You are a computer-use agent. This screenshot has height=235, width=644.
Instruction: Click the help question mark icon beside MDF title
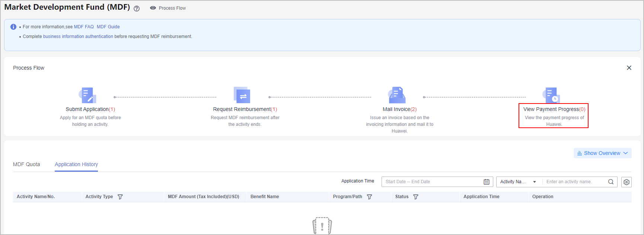pos(137,9)
